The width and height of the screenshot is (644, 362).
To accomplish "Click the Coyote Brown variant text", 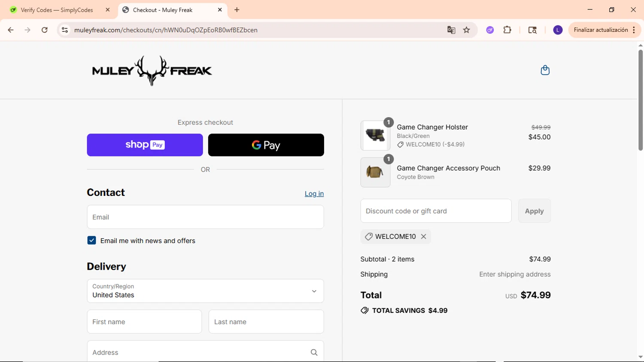I will pyautogui.click(x=416, y=177).
